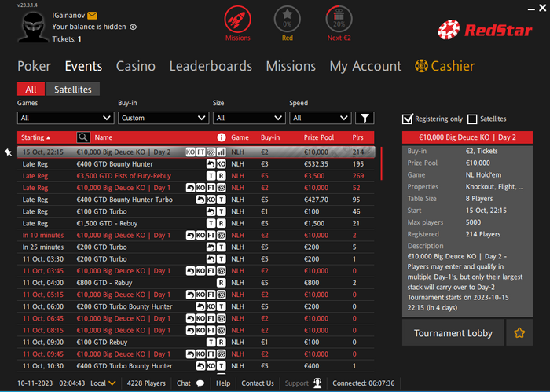
Task: Click the RedStar logo
Action: tap(485, 30)
